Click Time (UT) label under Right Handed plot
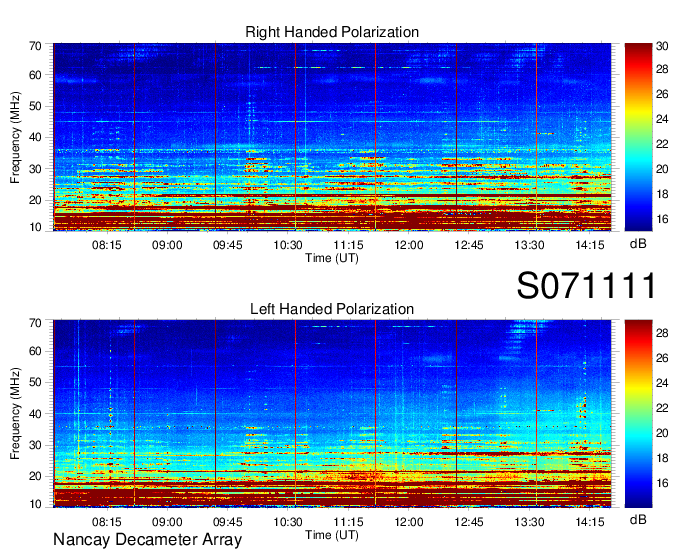The height and width of the screenshot is (552, 680). [332, 258]
